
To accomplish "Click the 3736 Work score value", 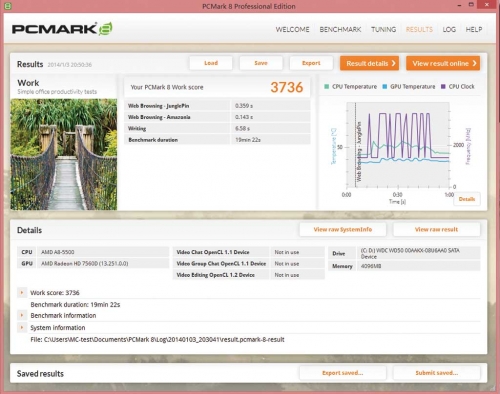I will [x=287, y=87].
